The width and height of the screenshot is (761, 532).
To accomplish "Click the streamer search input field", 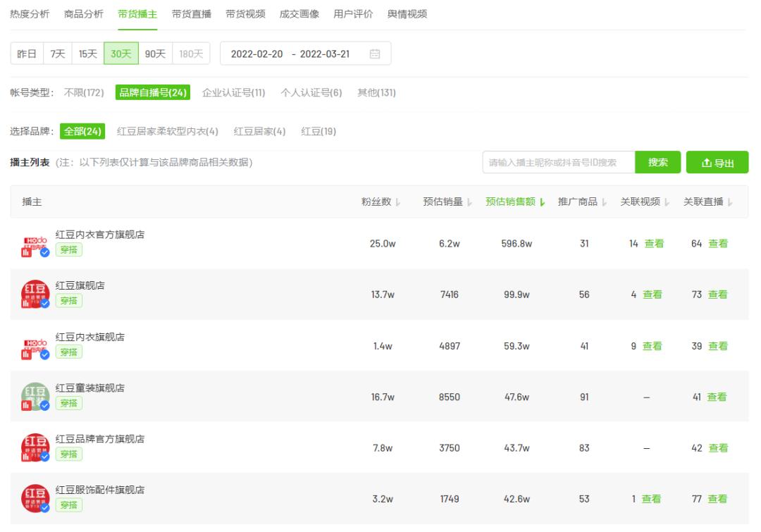I will [x=557, y=162].
